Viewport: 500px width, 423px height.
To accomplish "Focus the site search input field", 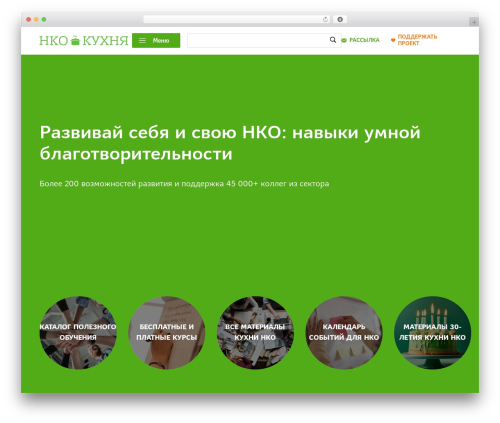I will click(264, 40).
